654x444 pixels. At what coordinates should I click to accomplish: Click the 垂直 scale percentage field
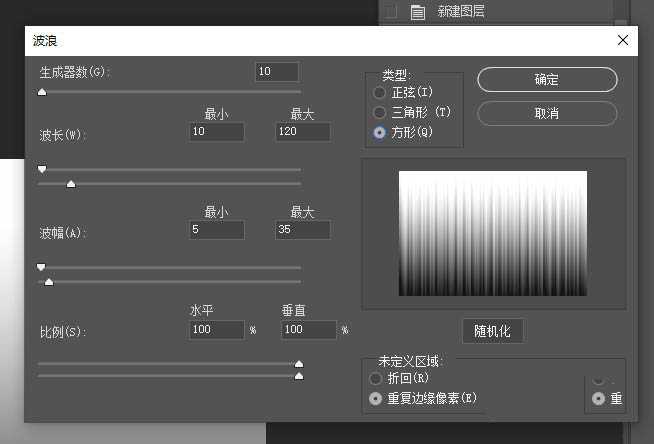point(308,329)
